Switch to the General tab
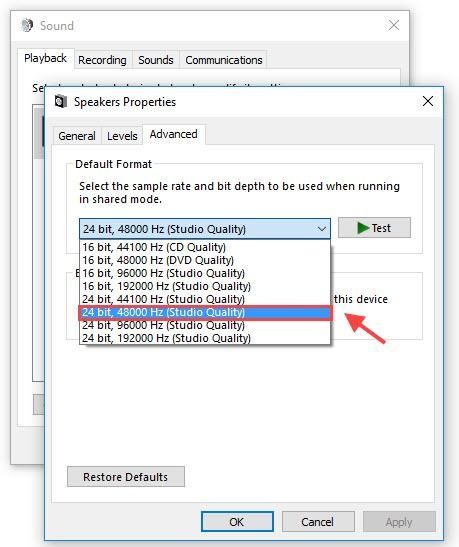The image size is (459, 547). pos(77,136)
